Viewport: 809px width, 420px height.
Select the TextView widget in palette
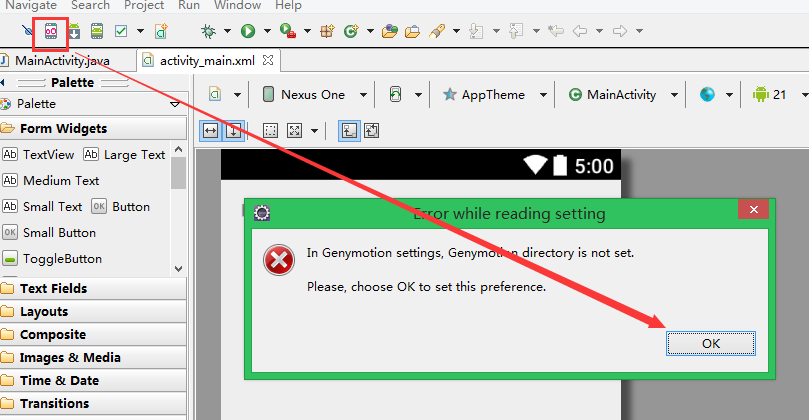click(39, 155)
